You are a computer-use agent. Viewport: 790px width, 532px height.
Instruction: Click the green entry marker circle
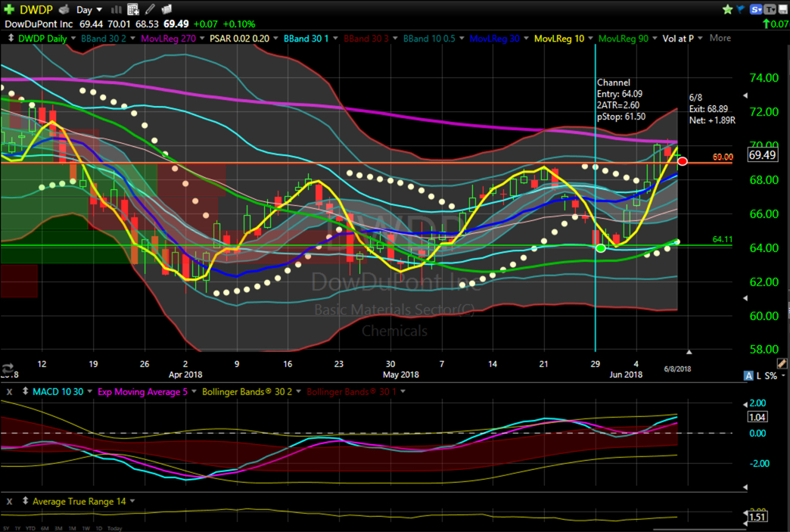pos(601,248)
